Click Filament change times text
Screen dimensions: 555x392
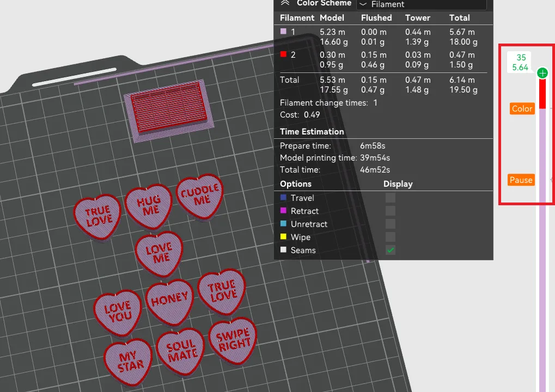coord(328,103)
